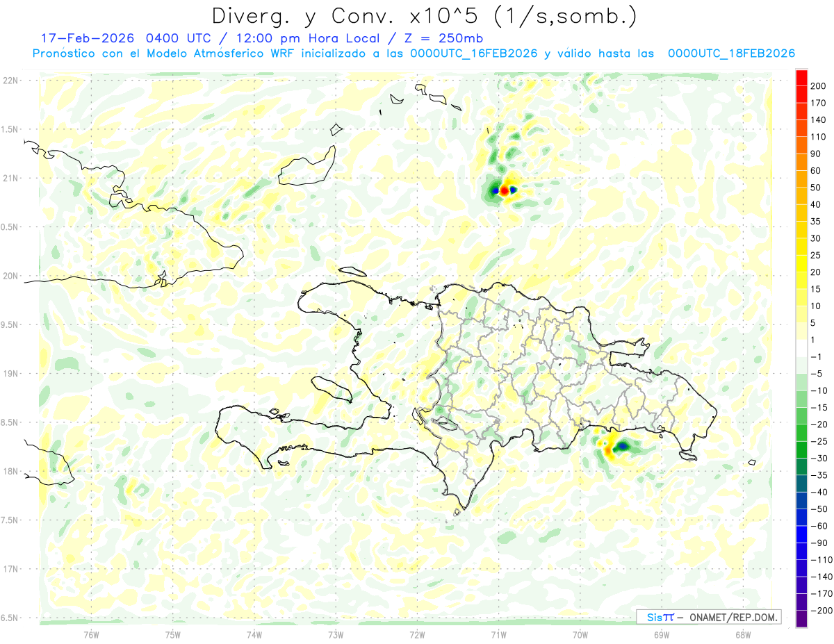Click the 'Z = 250mb' level label
Screen dimensions: 834x644
[445, 38]
